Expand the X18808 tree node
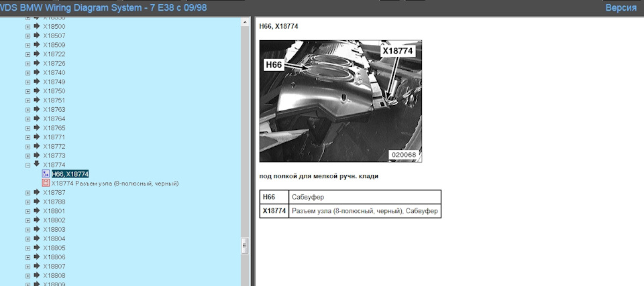This screenshot has height=286, width=644. (x=28, y=276)
